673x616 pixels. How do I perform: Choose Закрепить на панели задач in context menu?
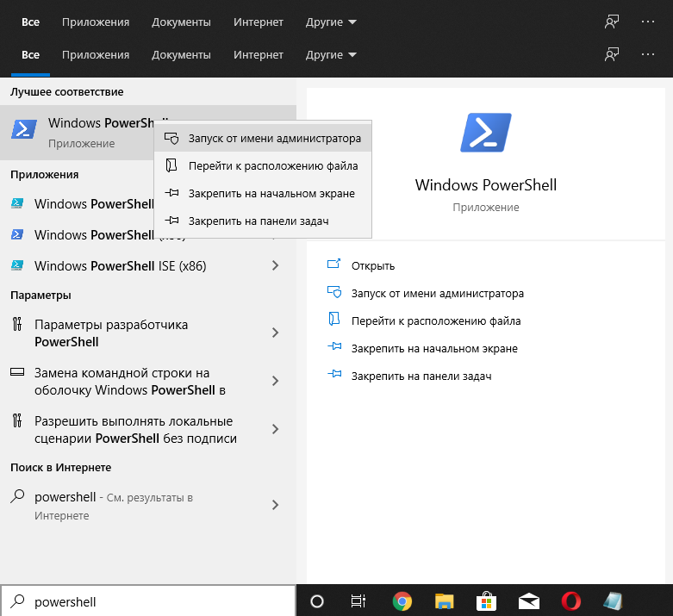tap(263, 221)
